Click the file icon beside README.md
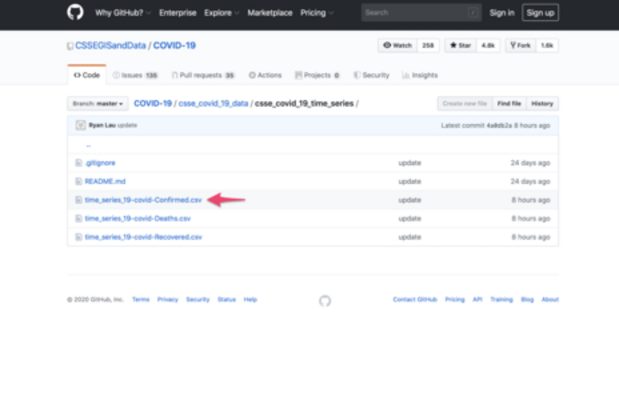Viewport: 619px width, 400px height. click(78, 181)
